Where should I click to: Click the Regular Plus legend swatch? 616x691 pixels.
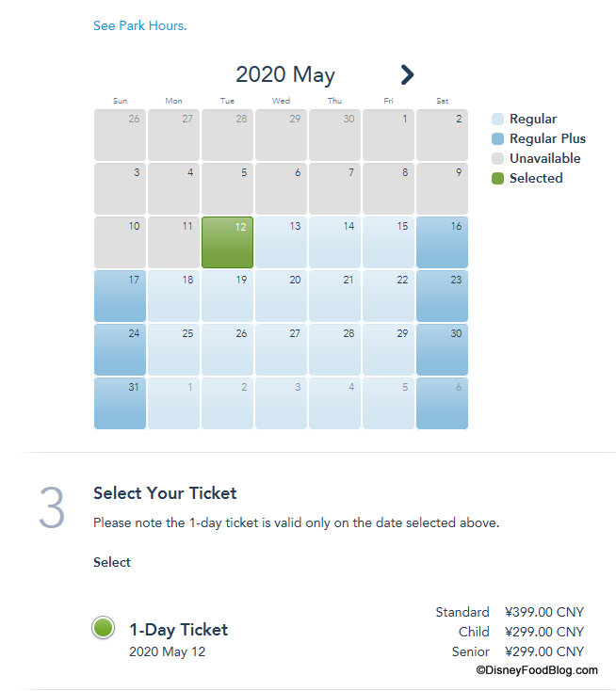pyautogui.click(x=497, y=138)
